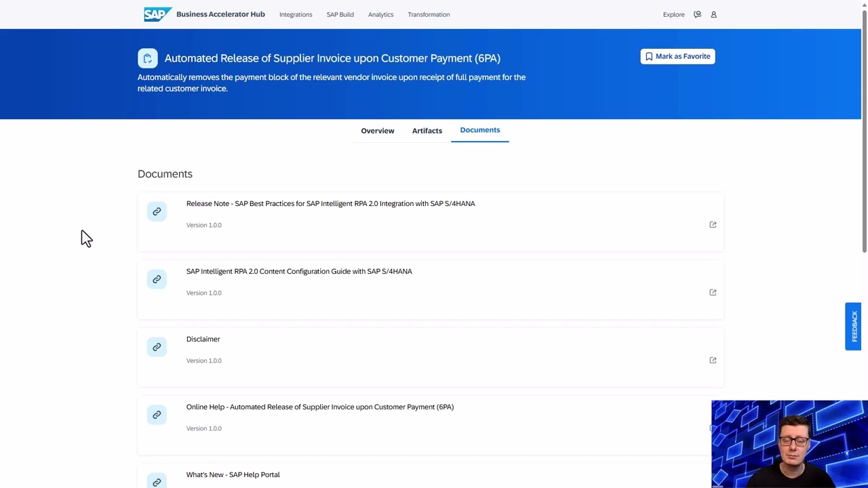Click the link icon for What's New row
868x488 pixels.
click(157, 481)
